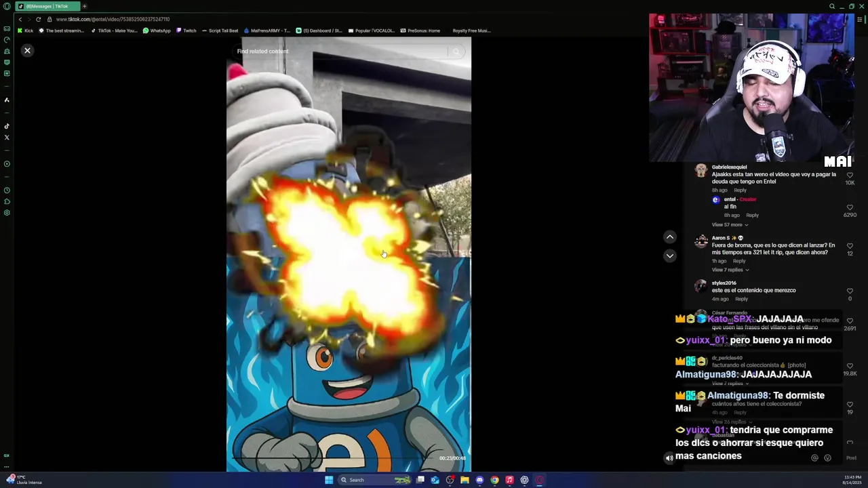Like Aaron S's comment
The width and height of the screenshot is (868, 488).
(850, 246)
